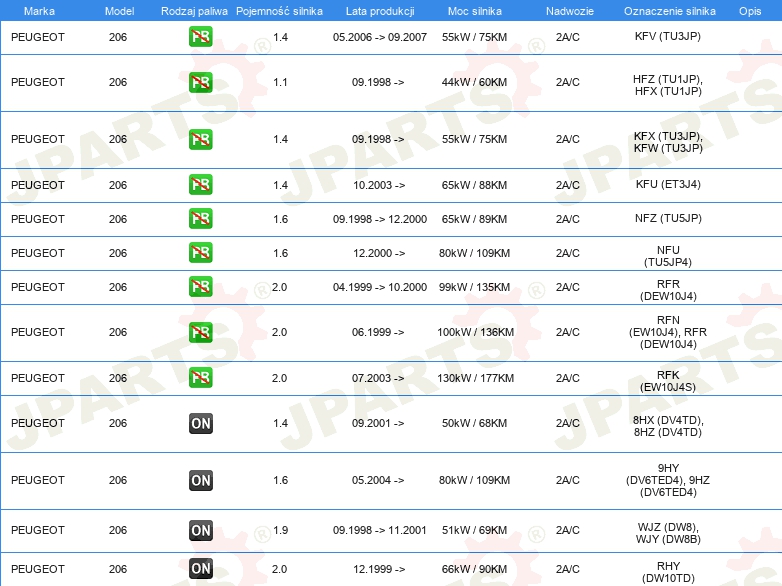The width and height of the screenshot is (782, 586).
Task: Select engine power 100kW / 136KM
Action: pos(475,332)
